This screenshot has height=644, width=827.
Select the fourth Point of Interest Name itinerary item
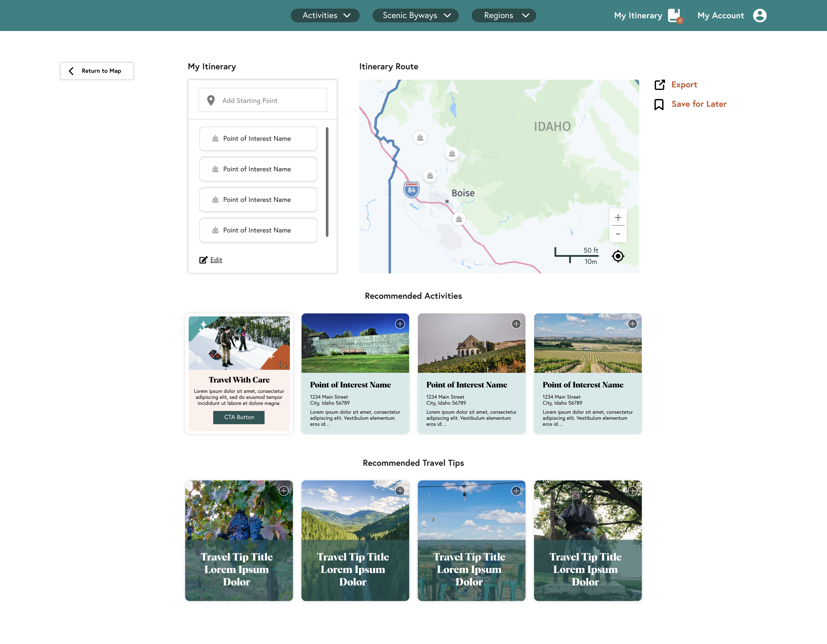258,230
